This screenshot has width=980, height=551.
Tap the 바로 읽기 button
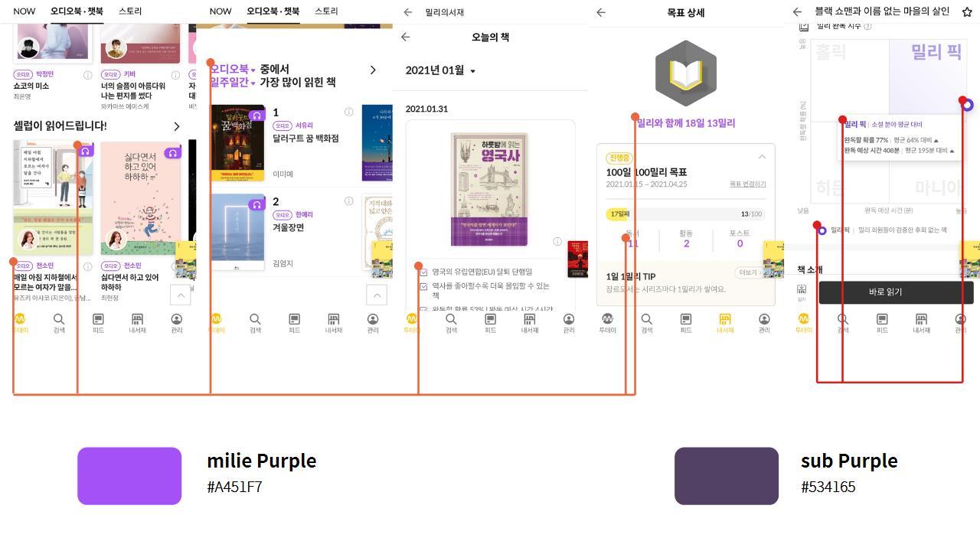pyautogui.click(x=896, y=292)
